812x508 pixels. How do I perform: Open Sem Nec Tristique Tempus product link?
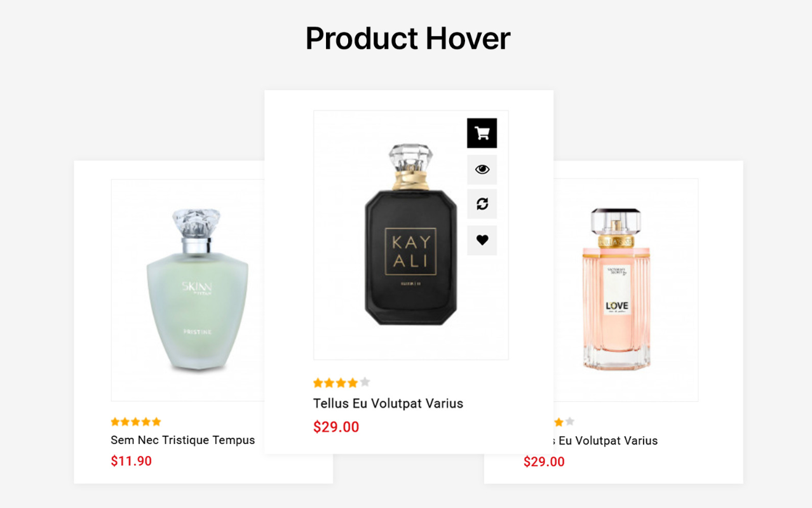click(183, 440)
